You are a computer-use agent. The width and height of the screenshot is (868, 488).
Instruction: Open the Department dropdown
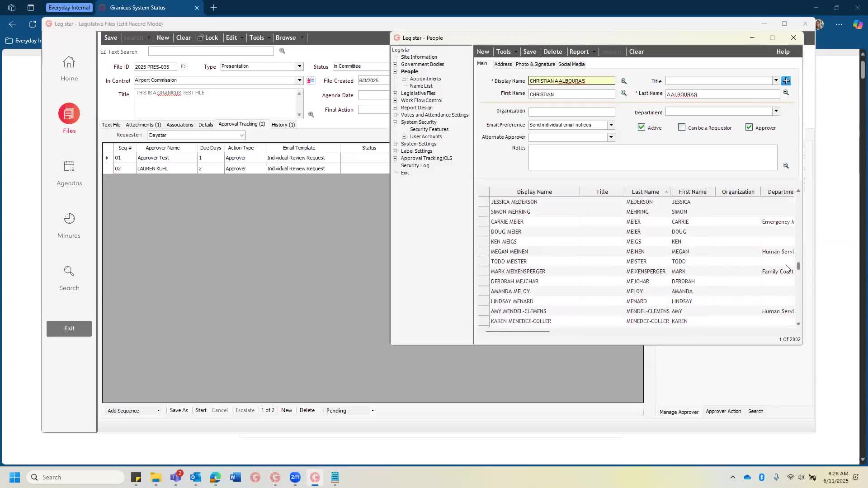(776, 111)
